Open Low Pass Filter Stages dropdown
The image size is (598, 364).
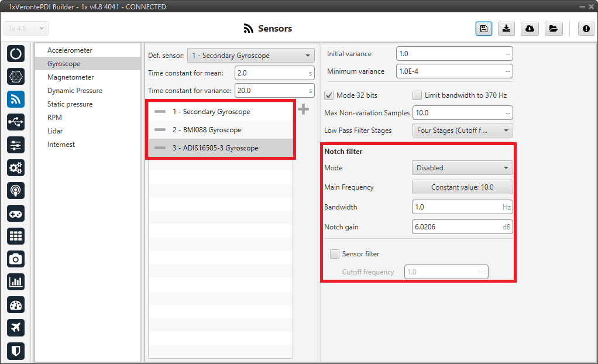click(462, 131)
